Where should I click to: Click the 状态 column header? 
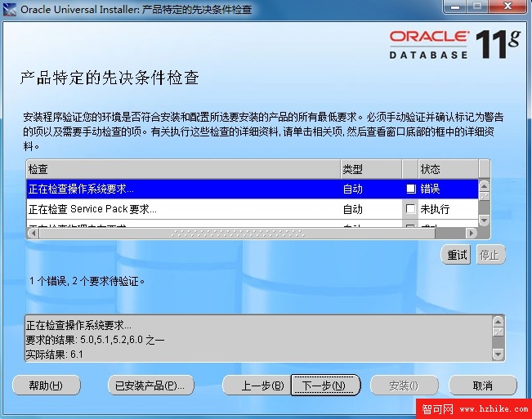(x=448, y=169)
